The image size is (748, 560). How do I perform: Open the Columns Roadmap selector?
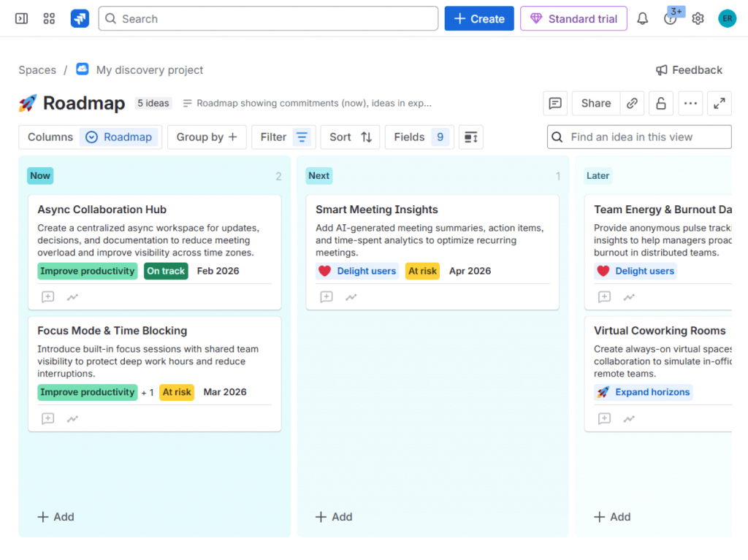(x=90, y=137)
